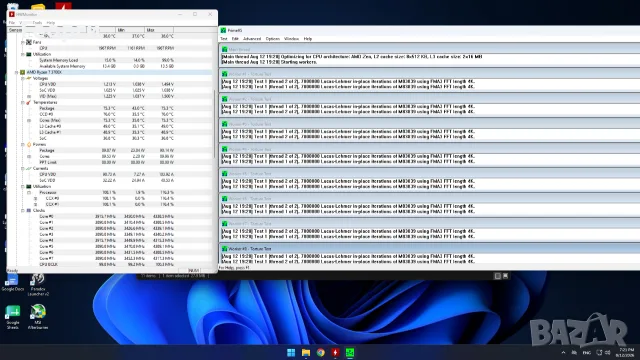Open Google Chrome from the taskbar
The image size is (640, 360).
[x=320, y=352]
